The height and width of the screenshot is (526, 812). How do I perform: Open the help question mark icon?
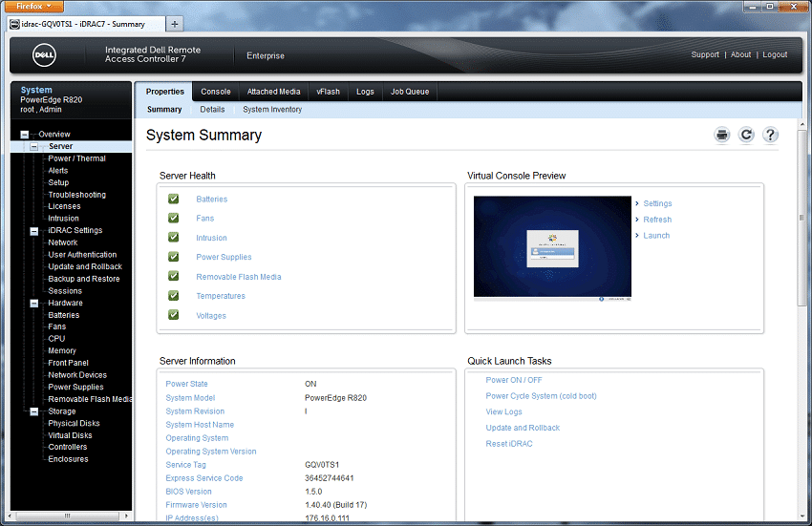[x=771, y=136]
